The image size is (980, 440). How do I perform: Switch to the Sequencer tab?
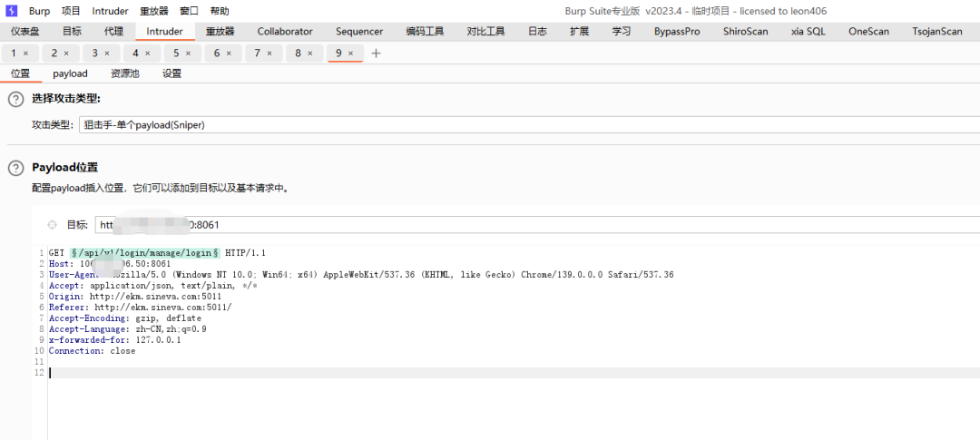click(359, 31)
